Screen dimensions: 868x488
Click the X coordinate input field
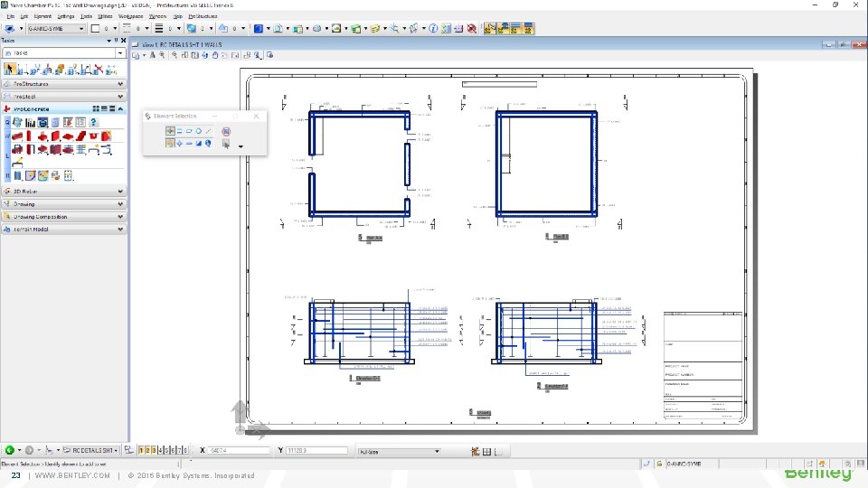click(x=239, y=450)
